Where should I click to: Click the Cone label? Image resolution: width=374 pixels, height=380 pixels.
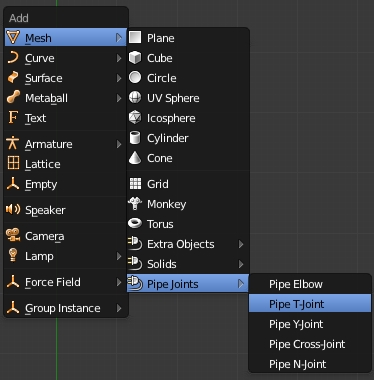160,158
